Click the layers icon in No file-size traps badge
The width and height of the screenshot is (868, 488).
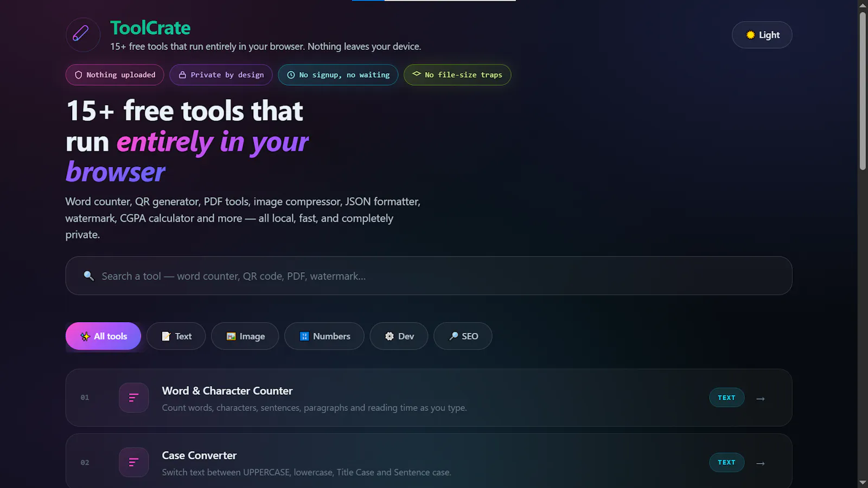(x=416, y=74)
